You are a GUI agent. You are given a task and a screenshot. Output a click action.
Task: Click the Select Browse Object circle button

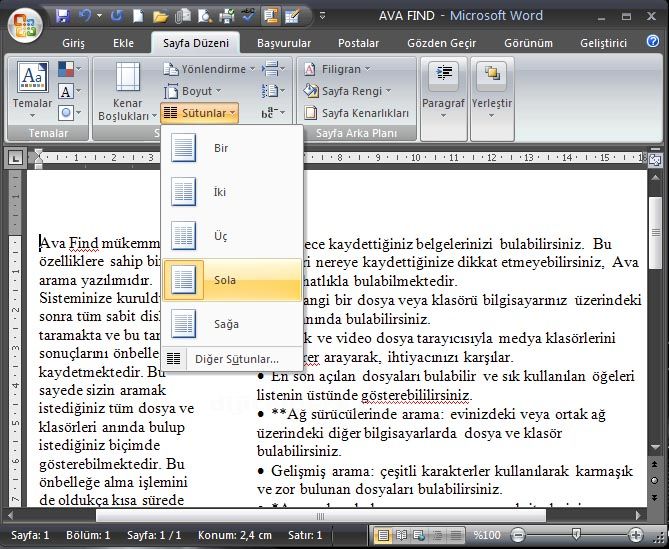point(654,480)
